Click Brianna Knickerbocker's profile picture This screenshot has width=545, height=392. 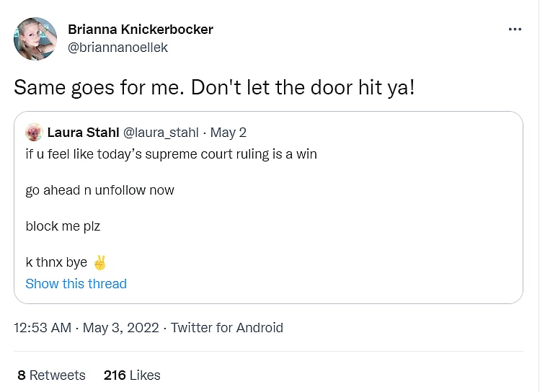point(35,39)
